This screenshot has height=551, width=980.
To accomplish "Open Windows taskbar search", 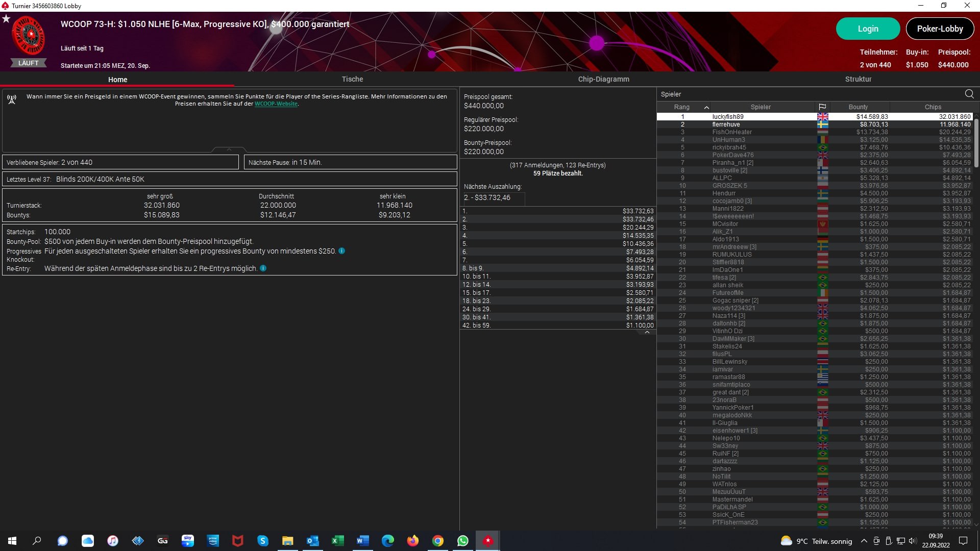I will [37, 541].
